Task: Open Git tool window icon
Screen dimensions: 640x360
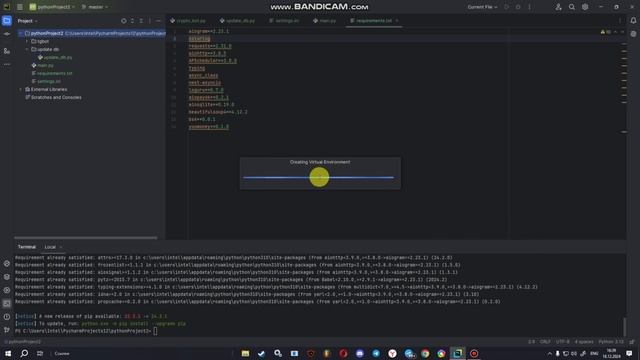Action: click(x=7, y=330)
